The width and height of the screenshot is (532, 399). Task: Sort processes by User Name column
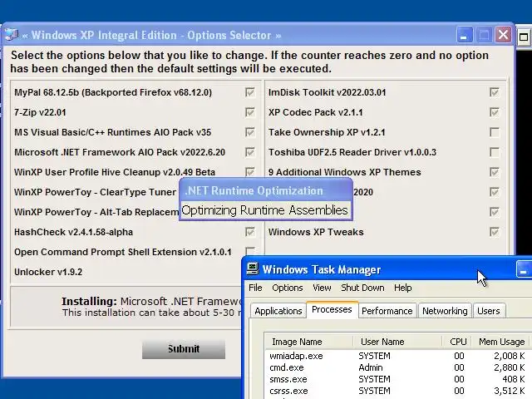tap(397, 342)
